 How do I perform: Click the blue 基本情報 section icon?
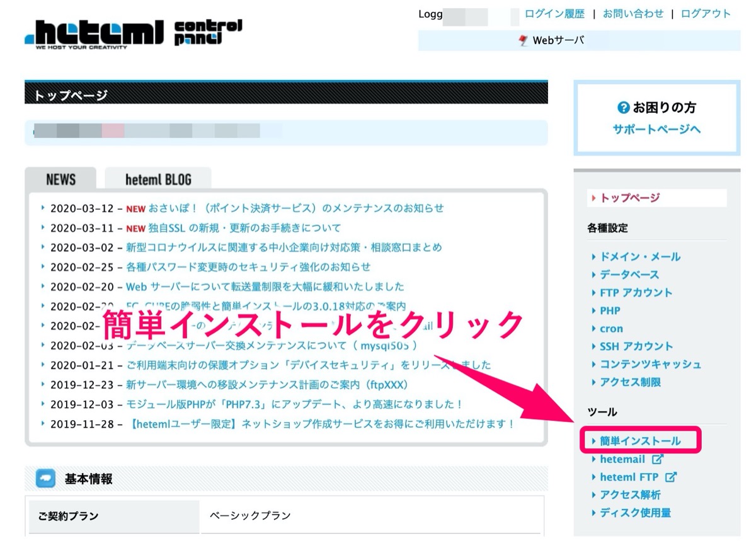[46, 479]
